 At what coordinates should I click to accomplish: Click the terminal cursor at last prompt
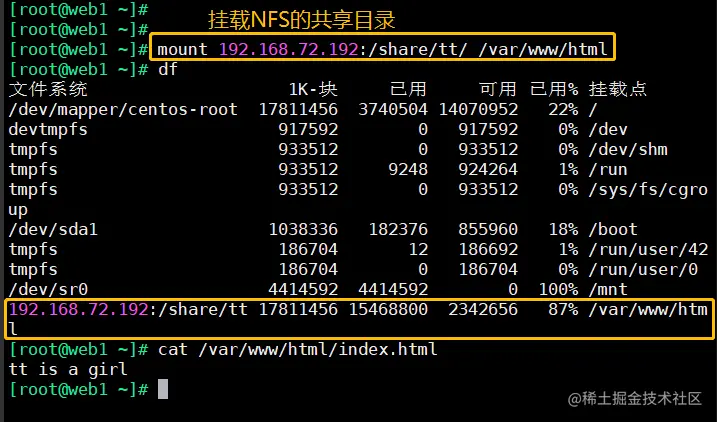(x=163, y=389)
